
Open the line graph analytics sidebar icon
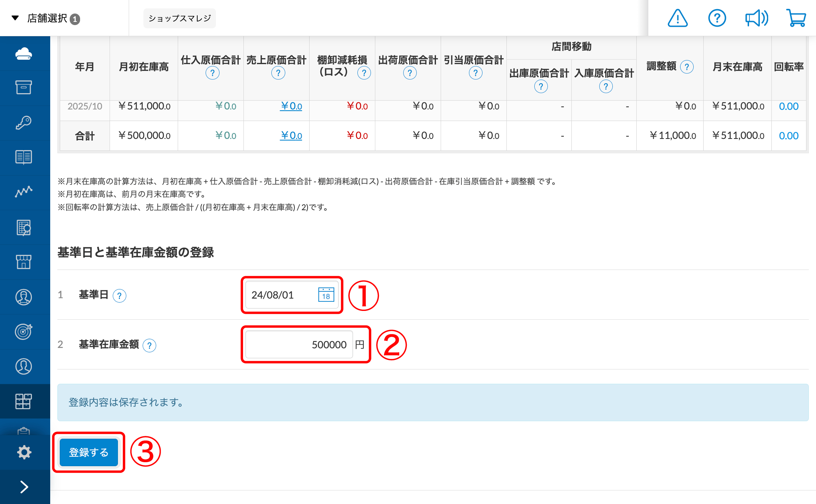pos(24,192)
